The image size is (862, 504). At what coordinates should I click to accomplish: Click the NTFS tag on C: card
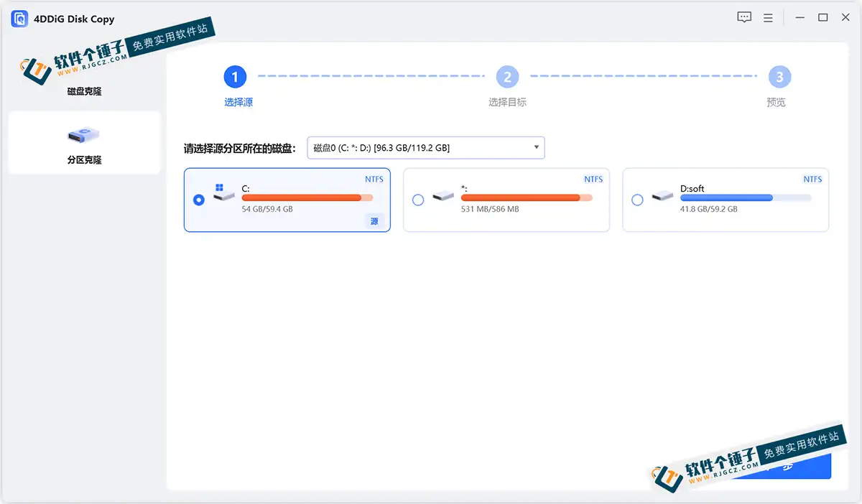coord(374,179)
